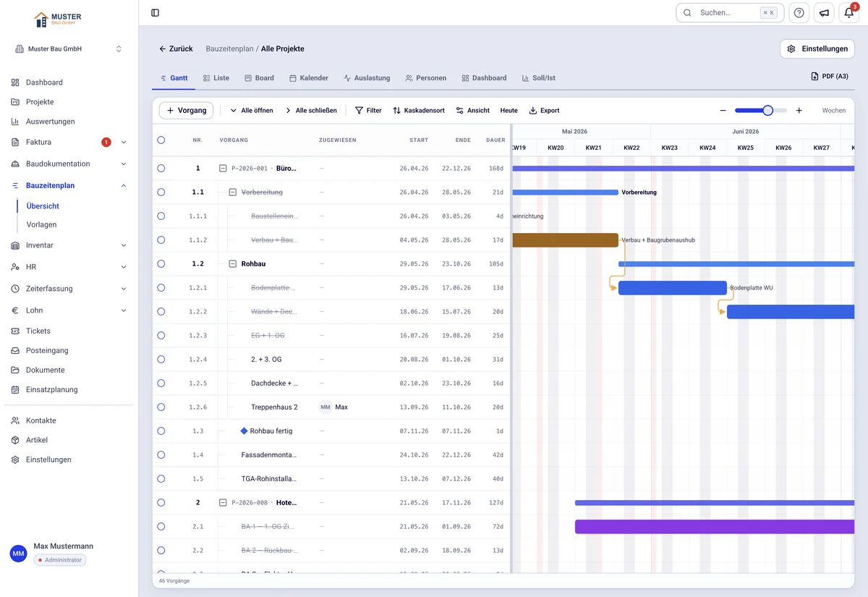
Task: Select the 1.2 Rohbau row checkbox
Action: (x=161, y=263)
